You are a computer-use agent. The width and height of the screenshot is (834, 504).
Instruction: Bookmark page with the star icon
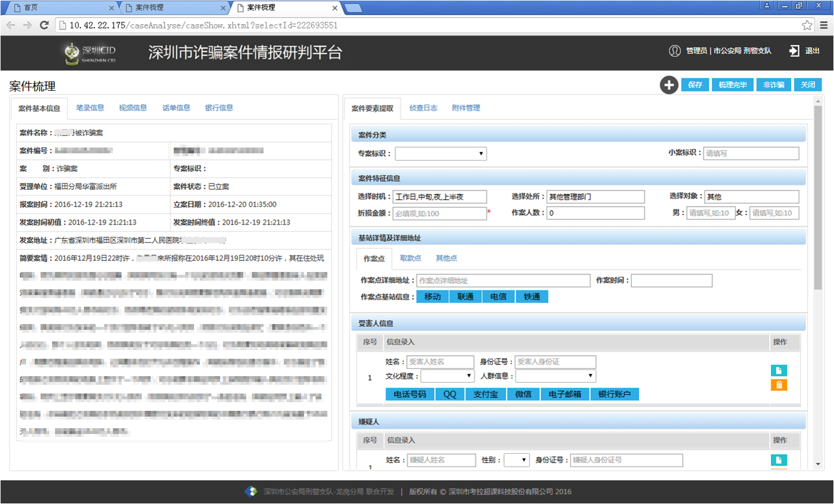(x=807, y=25)
